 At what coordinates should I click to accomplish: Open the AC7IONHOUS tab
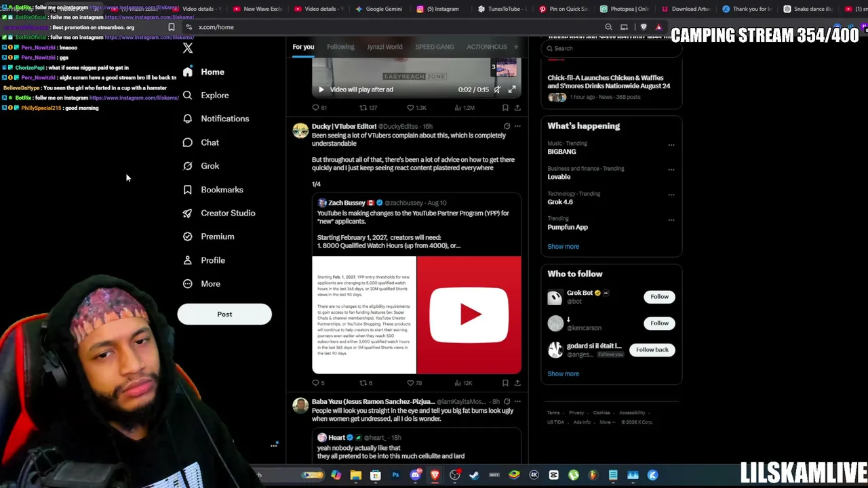487,47
